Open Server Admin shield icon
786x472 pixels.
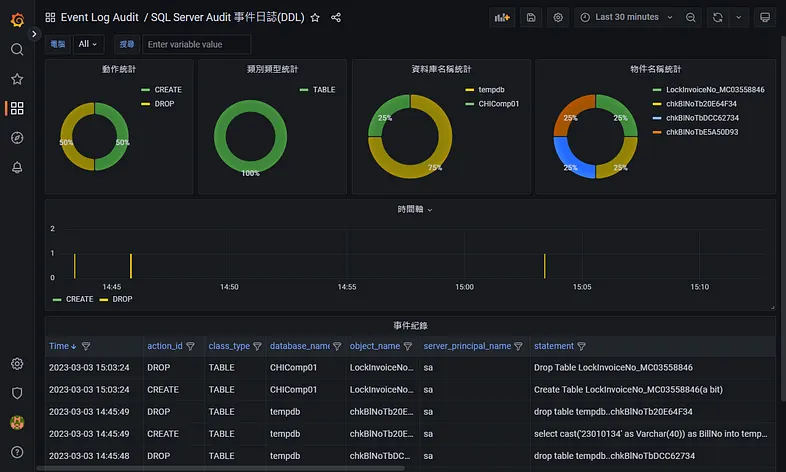click(x=17, y=393)
